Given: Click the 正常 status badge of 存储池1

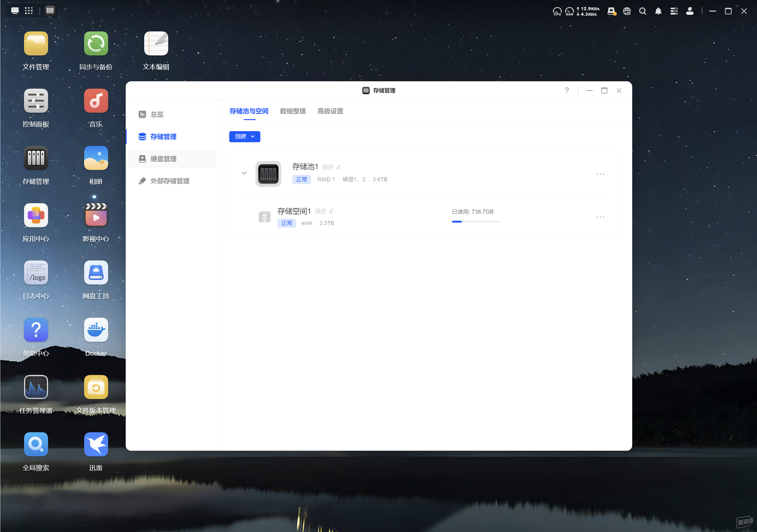Looking at the screenshot, I should [301, 179].
